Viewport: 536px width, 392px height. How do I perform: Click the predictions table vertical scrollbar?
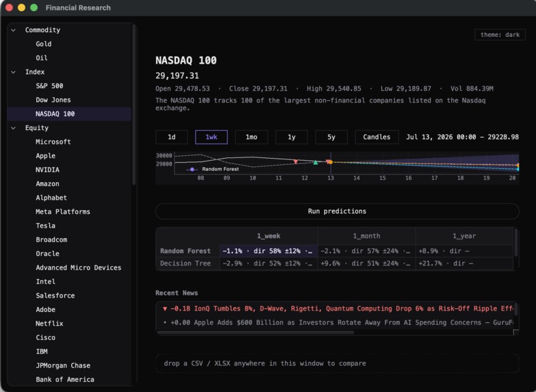click(x=516, y=243)
